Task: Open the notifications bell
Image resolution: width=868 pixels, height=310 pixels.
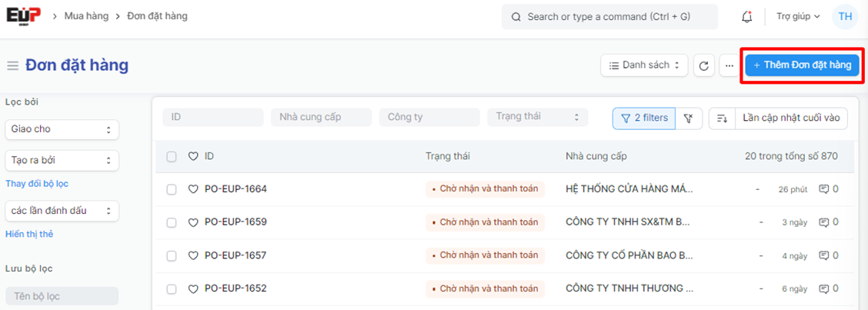Action: coord(746,16)
